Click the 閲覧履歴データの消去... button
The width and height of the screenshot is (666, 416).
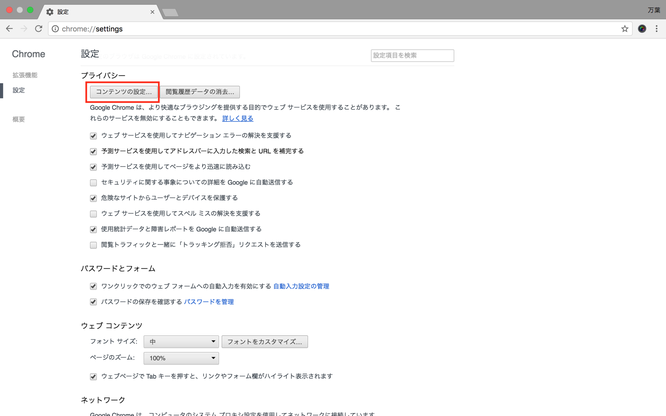click(200, 92)
